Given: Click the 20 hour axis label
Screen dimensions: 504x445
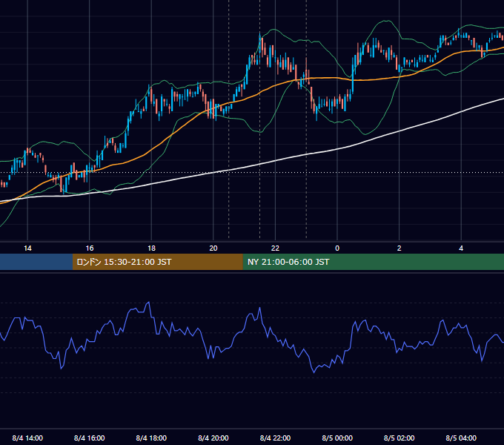Looking at the screenshot, I should [x=213, y=248].
